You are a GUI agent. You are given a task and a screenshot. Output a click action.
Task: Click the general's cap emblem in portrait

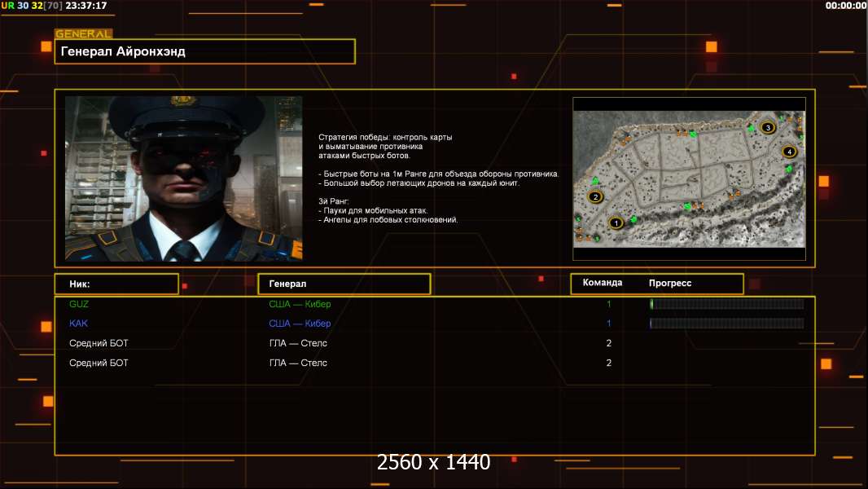(x=183, y=101)
